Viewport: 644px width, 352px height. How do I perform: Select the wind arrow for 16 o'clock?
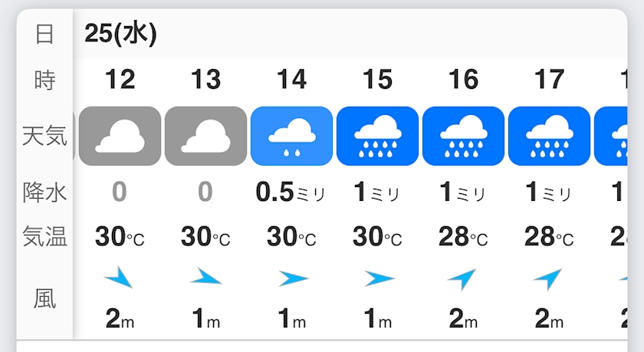pyautogui.click(x=463, y=279)
